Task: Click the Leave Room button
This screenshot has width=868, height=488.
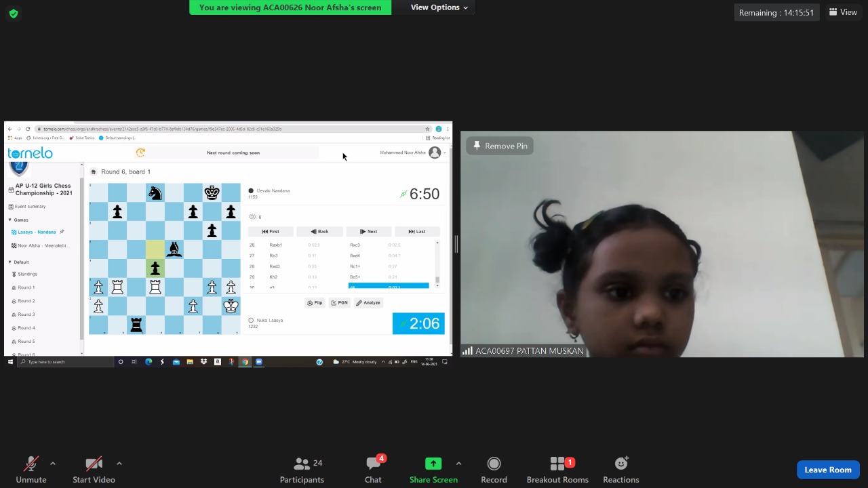Action: coord(827,470)
